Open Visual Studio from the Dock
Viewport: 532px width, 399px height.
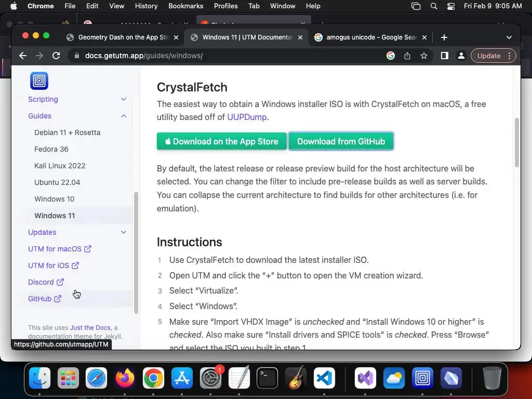click(x=365, y=378)
